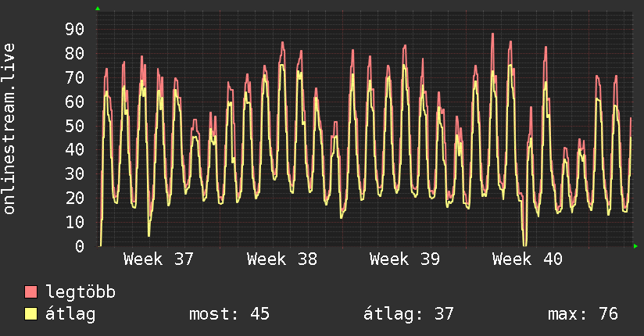
Task: Click the 80 y-axis tick label
Action: (75, 53)
